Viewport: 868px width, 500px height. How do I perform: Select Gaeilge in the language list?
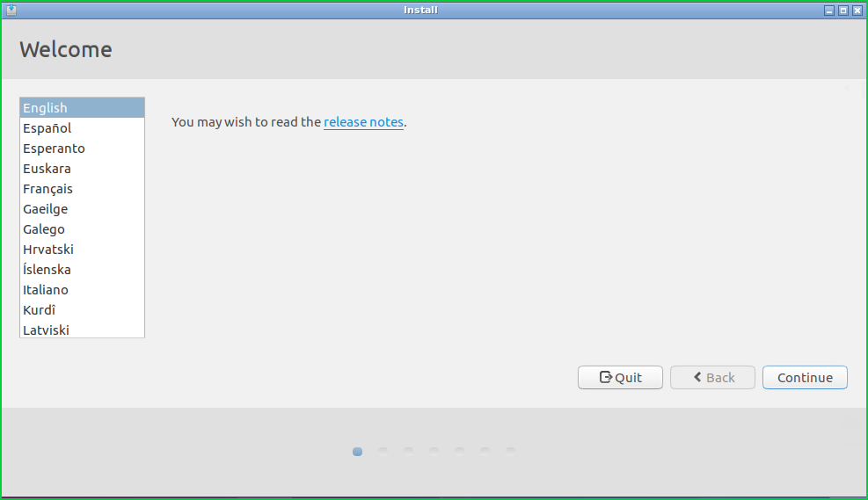(82, 209)
